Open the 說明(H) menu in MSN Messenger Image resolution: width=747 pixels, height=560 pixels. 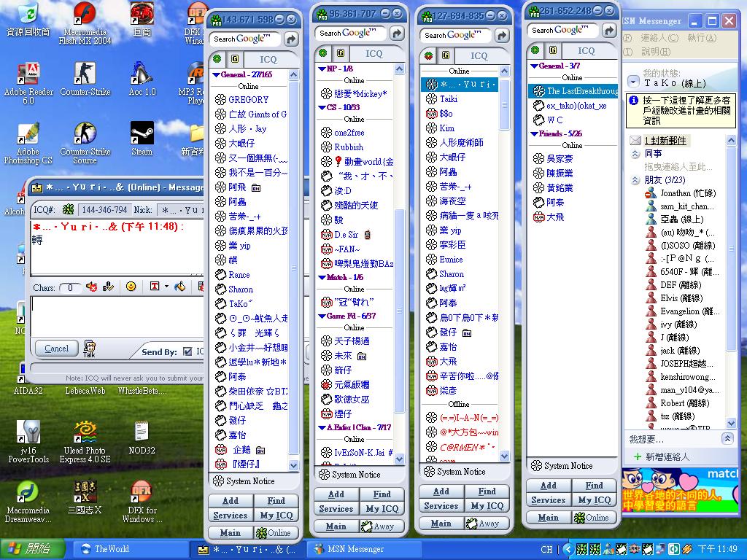tap(656, 52)
